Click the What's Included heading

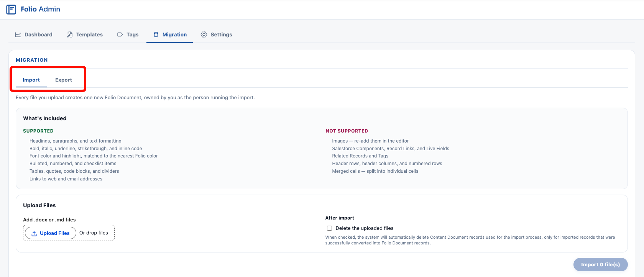45,118
